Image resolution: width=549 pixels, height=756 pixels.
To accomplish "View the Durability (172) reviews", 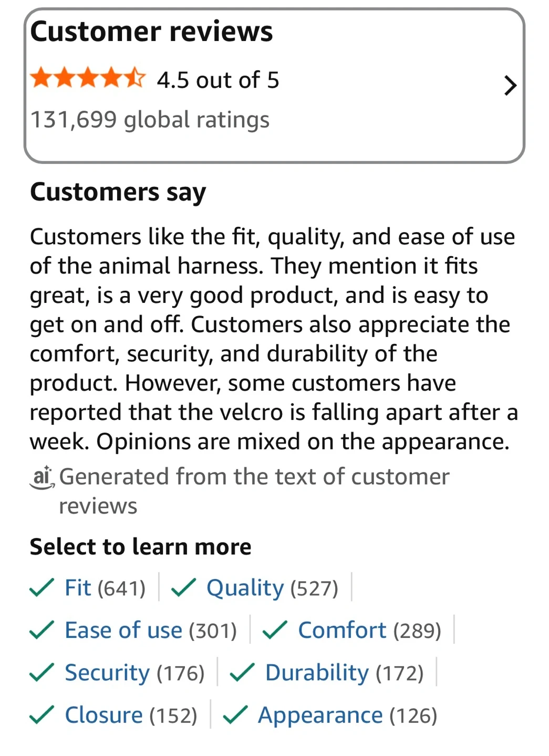I will pos(344,673).
